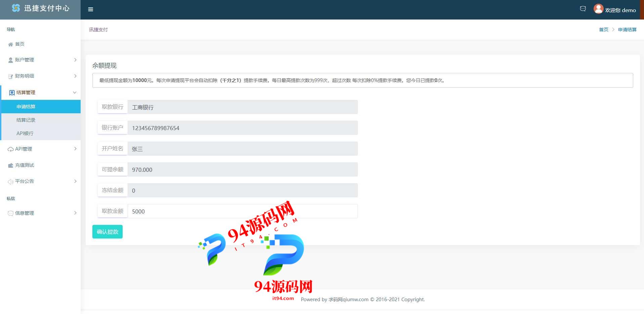Click the 欢迎您 demo user label
The width and height of the screenshot is (644, 314).
pyautogui.click(x=620, y=10)
